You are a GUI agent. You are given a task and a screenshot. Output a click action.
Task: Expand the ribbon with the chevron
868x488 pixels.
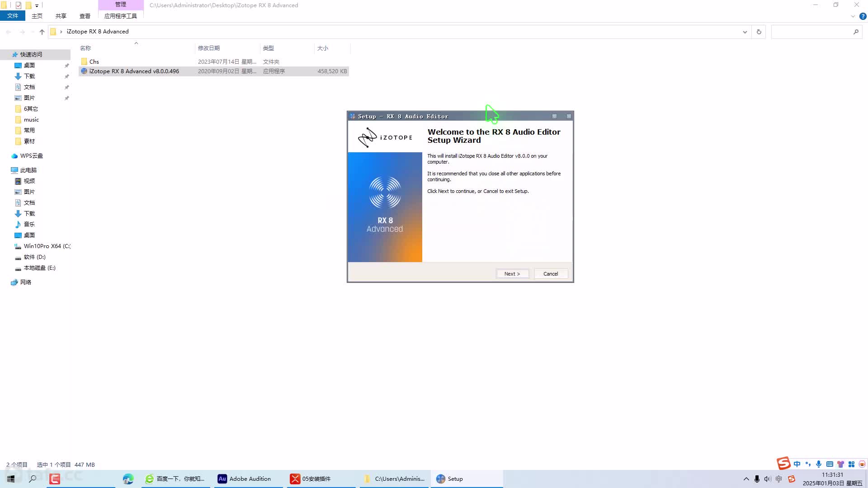pos(853,16)
